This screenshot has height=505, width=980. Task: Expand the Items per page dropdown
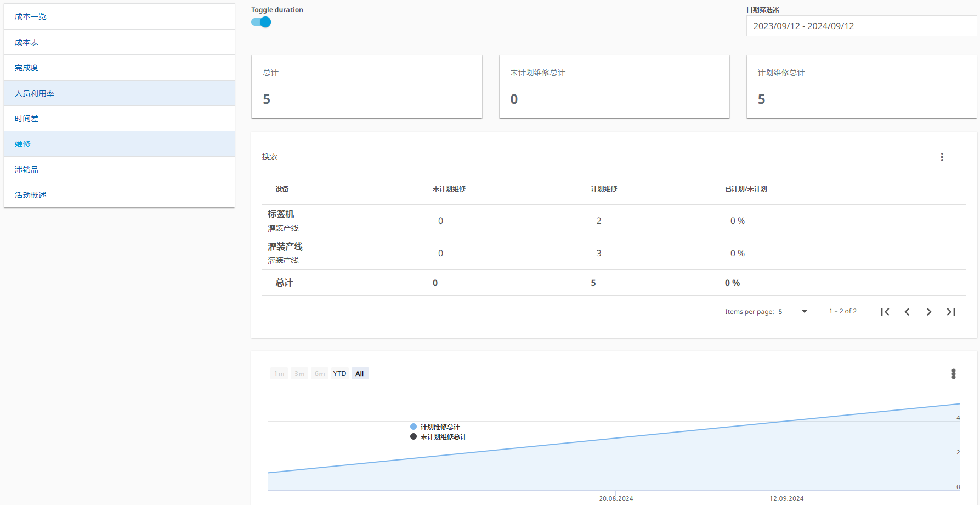coord(794,312)
